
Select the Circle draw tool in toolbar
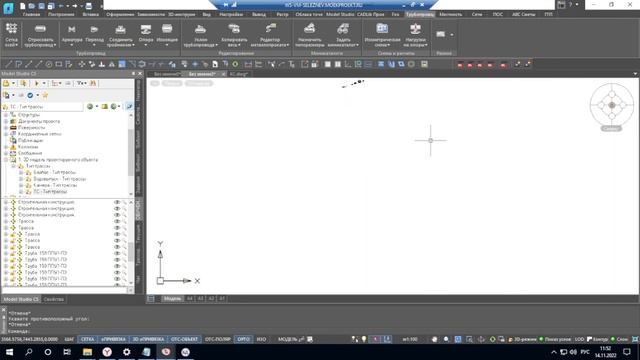[x=49, y=64]
